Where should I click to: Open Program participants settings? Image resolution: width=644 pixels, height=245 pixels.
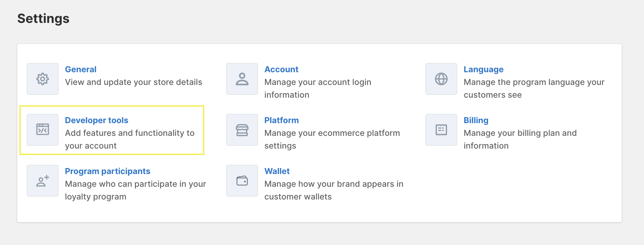point(108,171)
